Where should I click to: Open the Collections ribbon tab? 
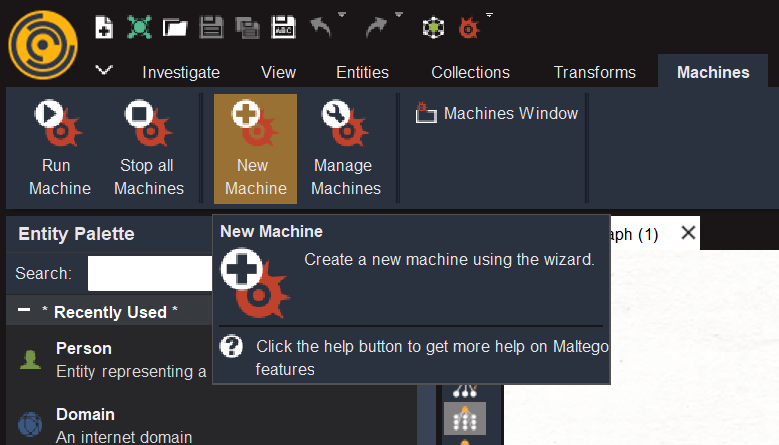470,73
